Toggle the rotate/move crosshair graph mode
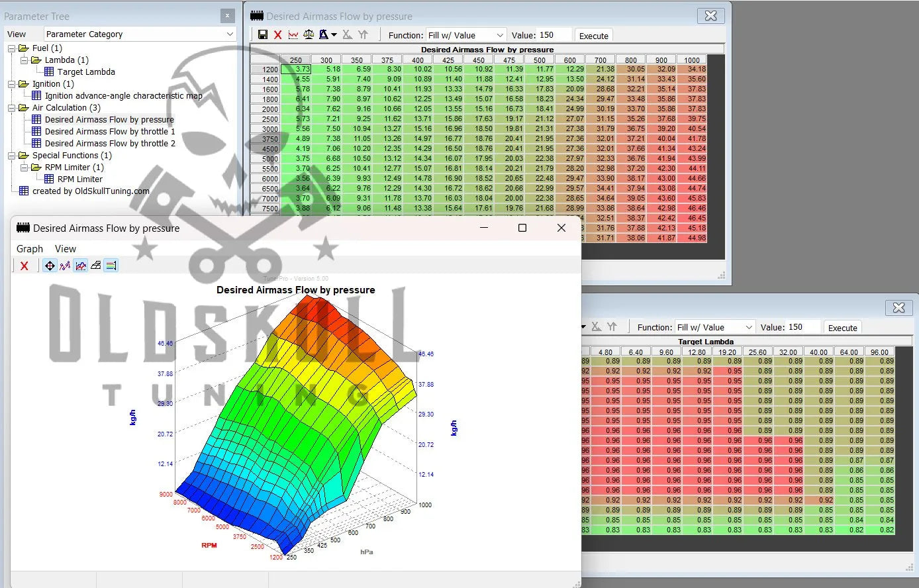Screen dimensions: 919x588 [x=50, y=266]
